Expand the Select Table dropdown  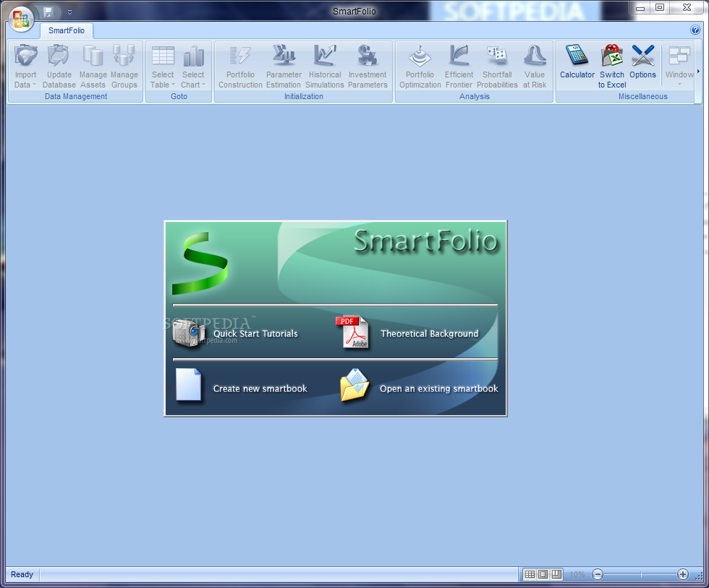(x=163, y=67)
